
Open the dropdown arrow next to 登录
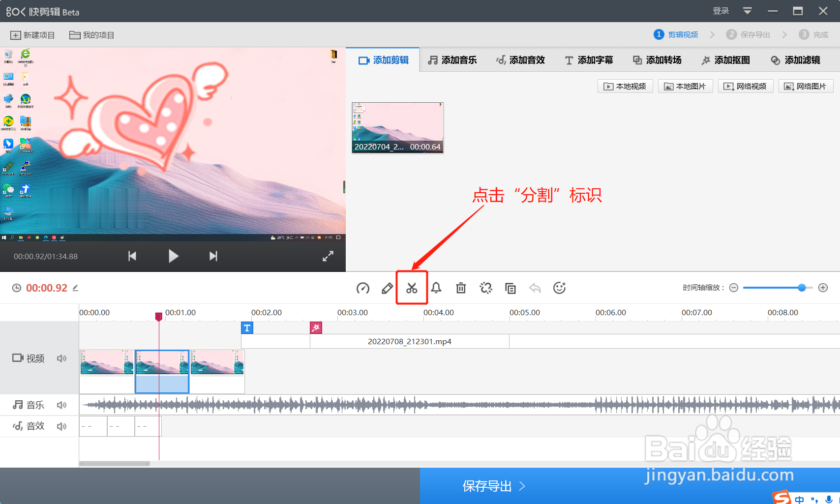pyautogui.click(x=748, y=10)
